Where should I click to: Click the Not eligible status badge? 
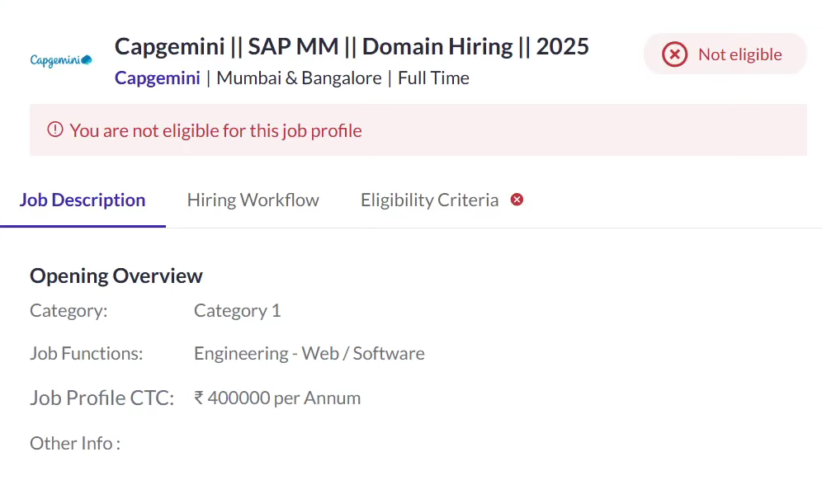click(725, 54)
